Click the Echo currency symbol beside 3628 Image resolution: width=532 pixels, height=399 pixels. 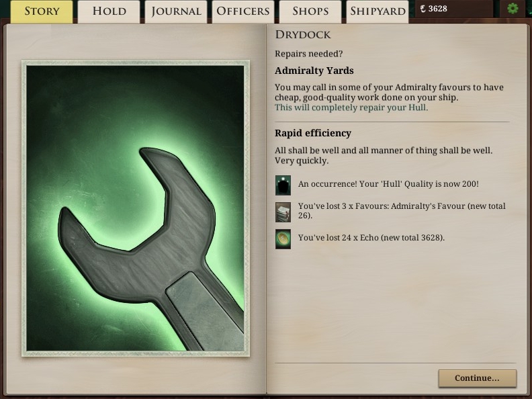[423, 9]
